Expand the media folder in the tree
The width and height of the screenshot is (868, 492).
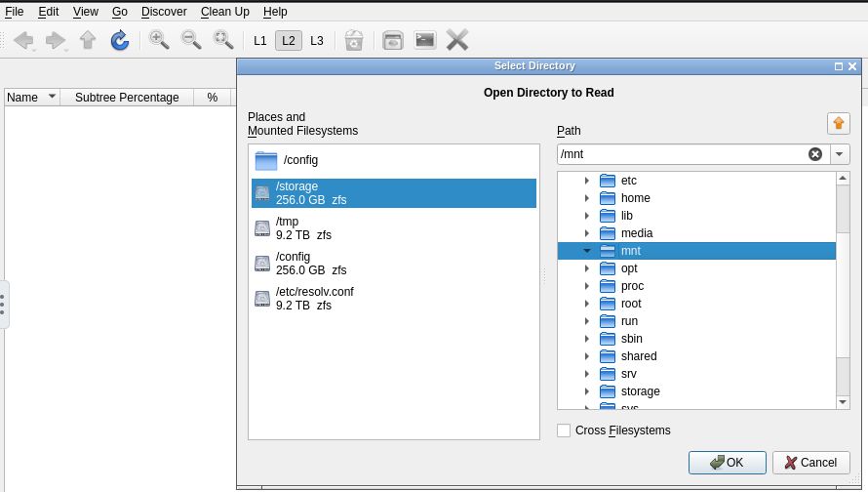click(587, 233)
